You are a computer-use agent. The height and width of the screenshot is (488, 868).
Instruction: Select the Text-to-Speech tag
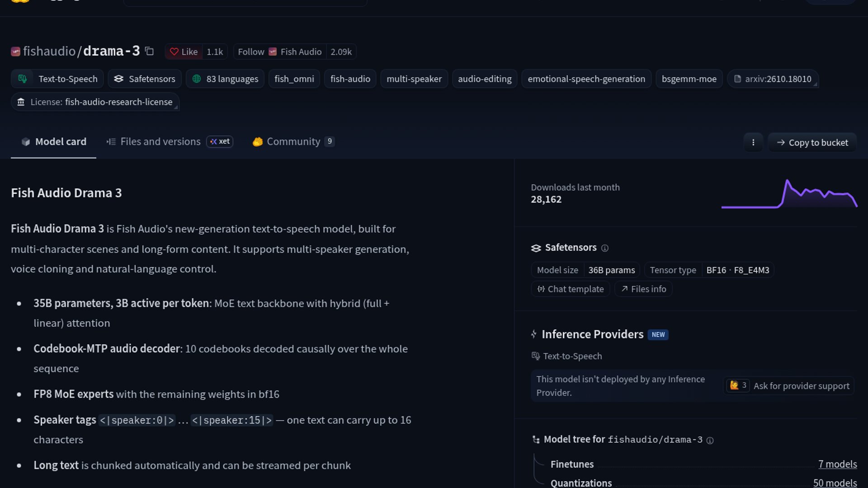pos(57,79)
